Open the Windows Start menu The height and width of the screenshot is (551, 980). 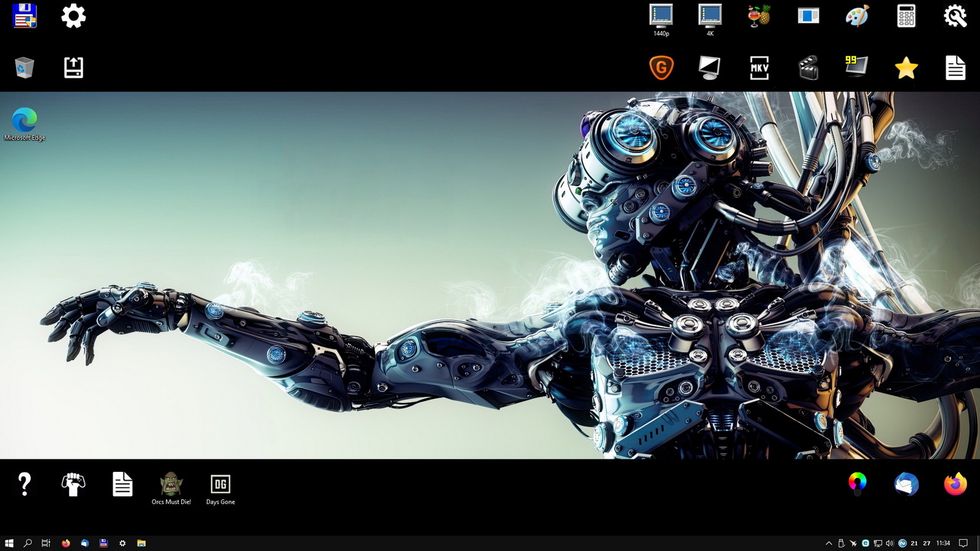[x=9, y=543]
